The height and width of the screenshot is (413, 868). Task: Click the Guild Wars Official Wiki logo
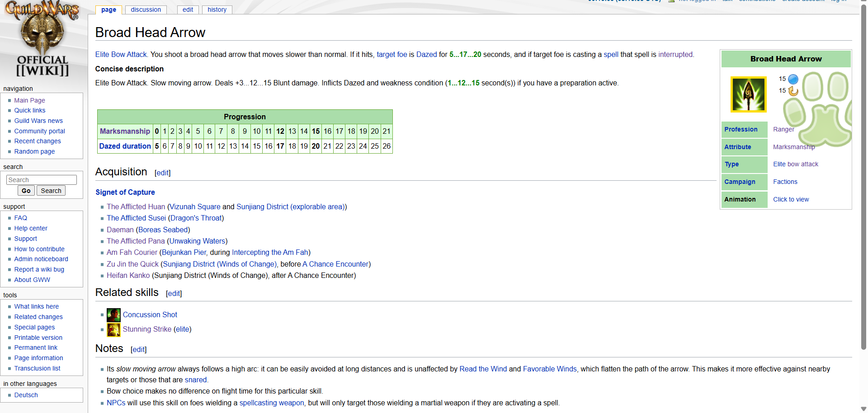[x=42, y=39]
